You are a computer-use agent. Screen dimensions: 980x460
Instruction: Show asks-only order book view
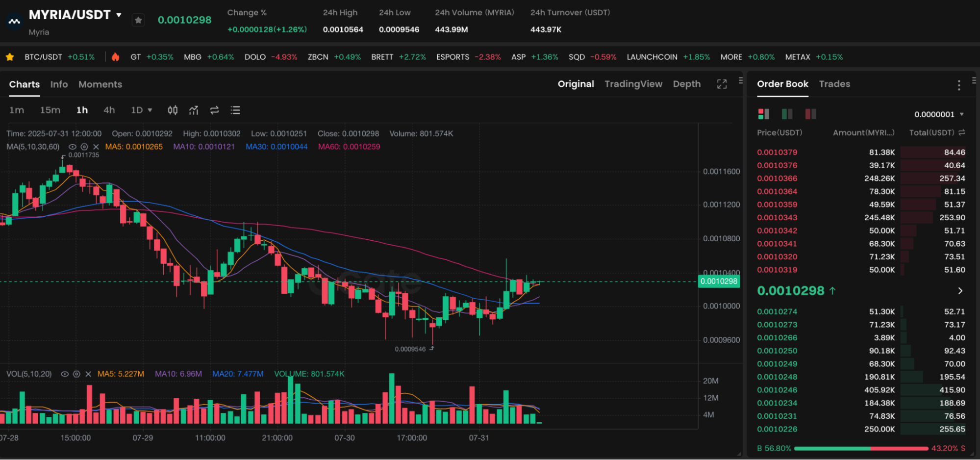click(810, 114)
